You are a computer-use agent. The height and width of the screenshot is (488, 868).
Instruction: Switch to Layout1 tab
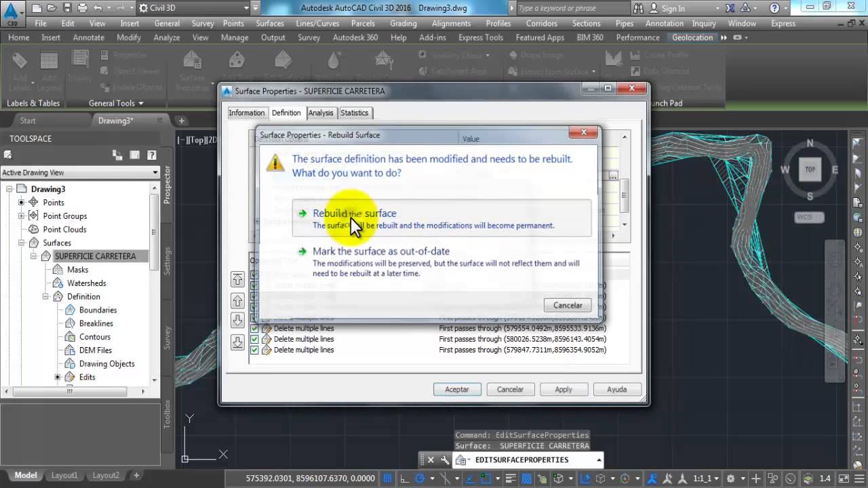(64, 475)
